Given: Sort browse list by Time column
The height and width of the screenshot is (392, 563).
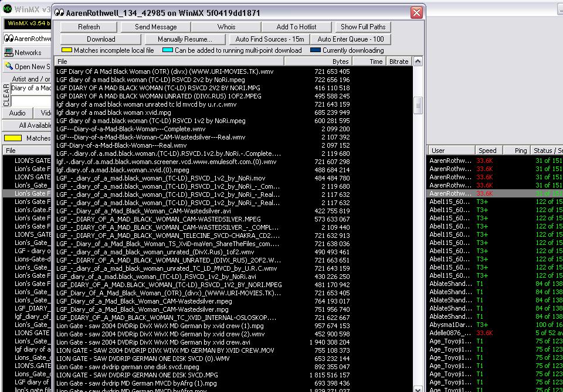Looking at the screenshot, I should 369,62.
